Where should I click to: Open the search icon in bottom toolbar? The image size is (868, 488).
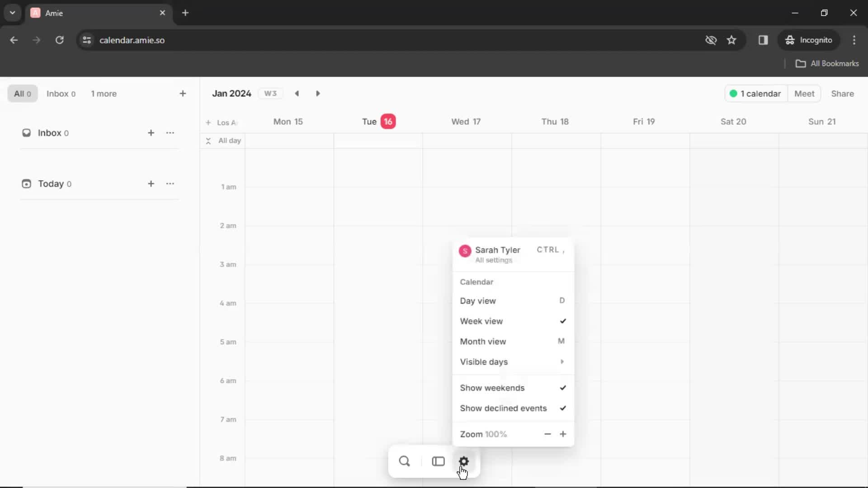tap(404, 460)
